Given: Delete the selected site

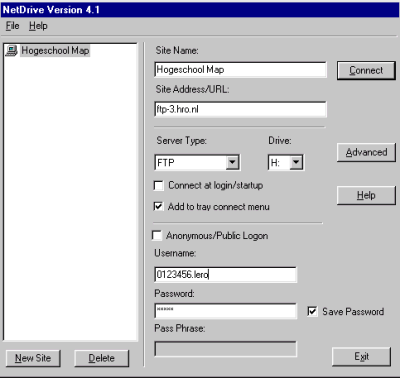Looking at the screenshot, I should (101, 358).
